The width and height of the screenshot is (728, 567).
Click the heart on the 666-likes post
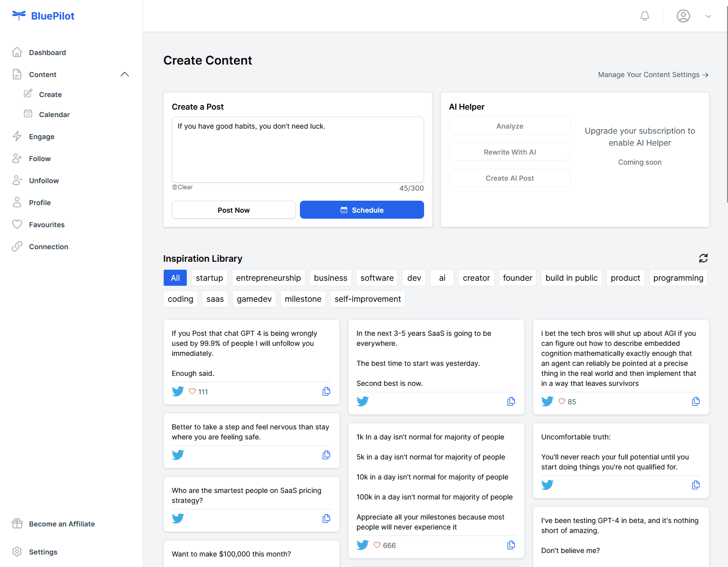pyautogui.click(x=377, y=545)
